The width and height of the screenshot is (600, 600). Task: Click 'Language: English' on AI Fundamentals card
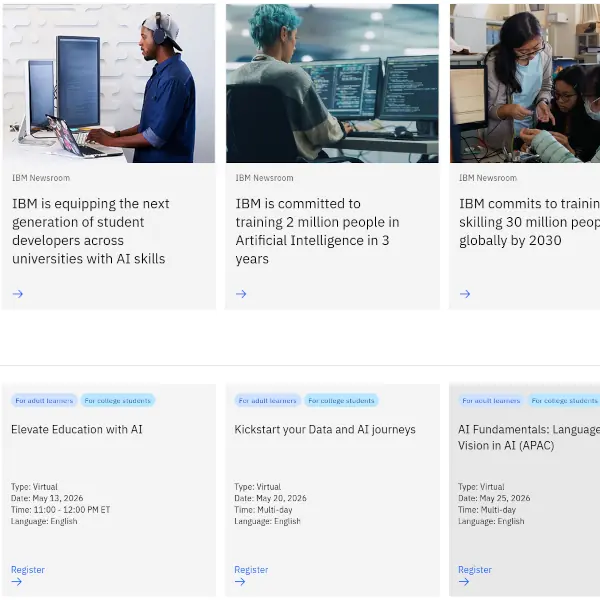pos(491,521)
